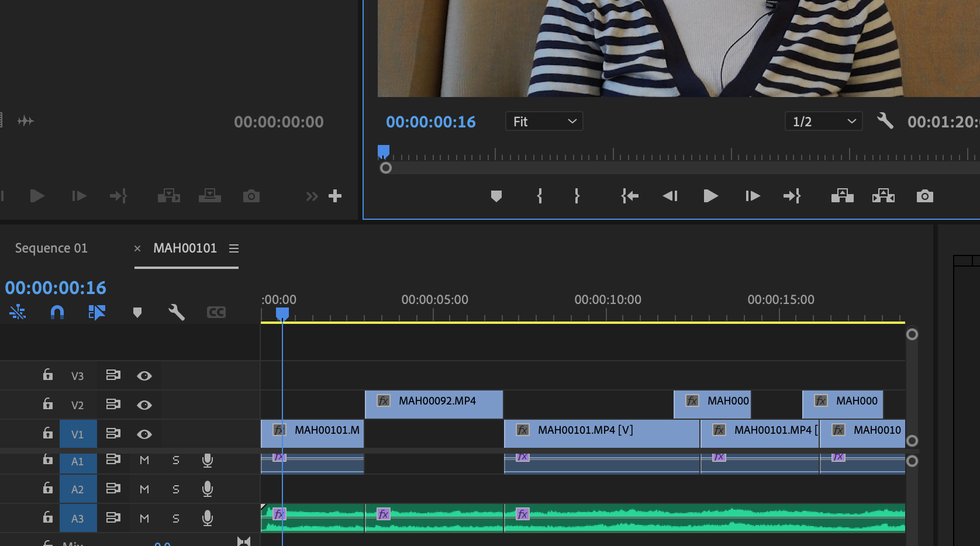Enable voice-over record on track A2
980x546 pixels.
[207, 489]
